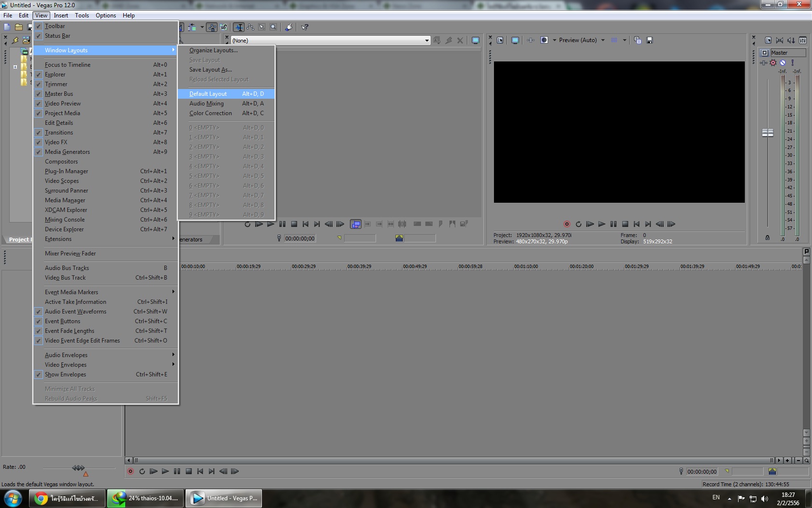Toggle Audio Event Waveforms option
Viewport: 812px width, 508px height.
click(x=105, y=312)
